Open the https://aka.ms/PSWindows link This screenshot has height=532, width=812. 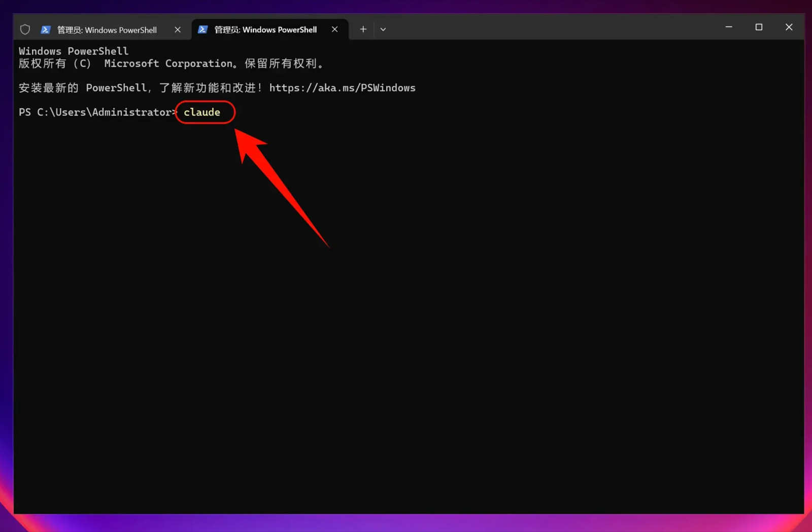(343, 88)
